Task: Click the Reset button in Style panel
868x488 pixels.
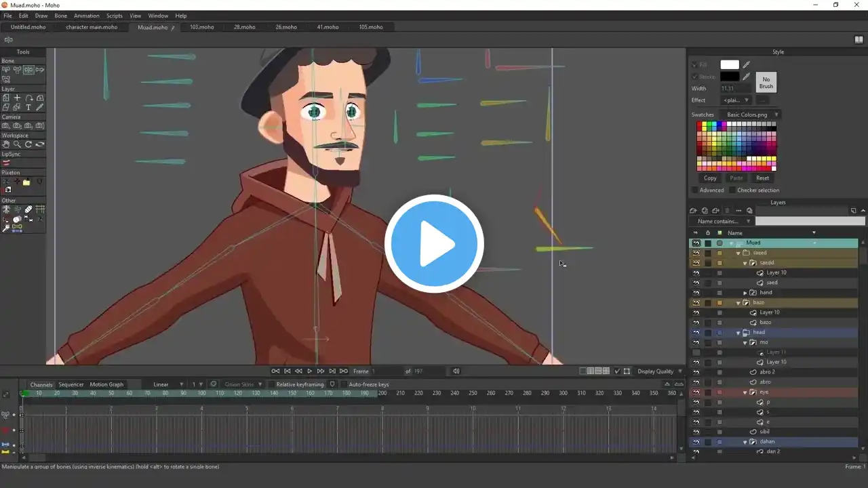Action: (x=763, y=178)
